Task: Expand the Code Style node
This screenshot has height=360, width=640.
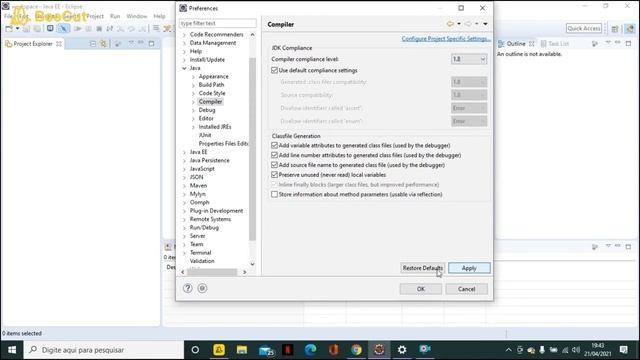Action: [193, 93]
